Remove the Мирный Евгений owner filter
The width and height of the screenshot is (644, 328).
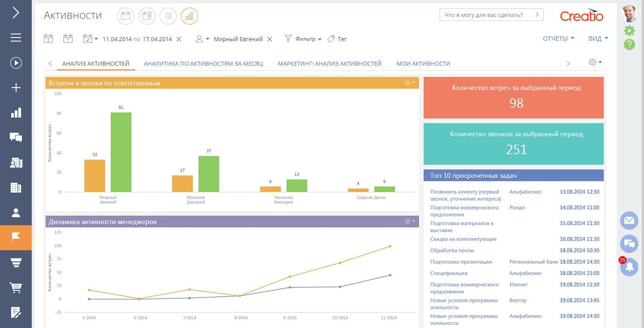click(x=270, y=39)
